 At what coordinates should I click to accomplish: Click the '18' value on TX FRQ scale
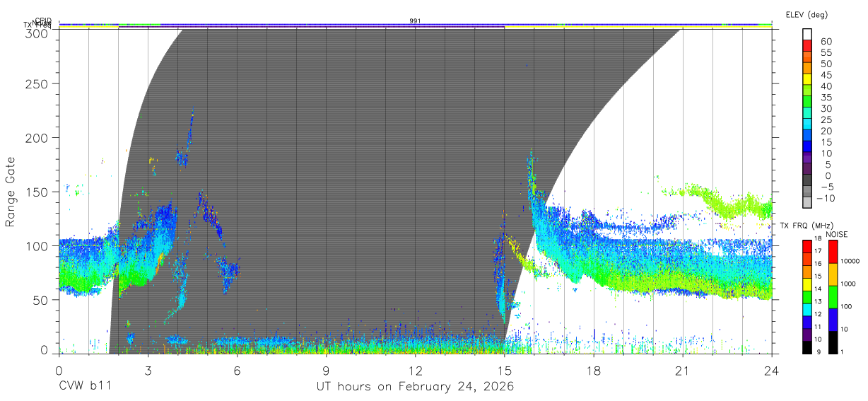(x=818, y=238)
